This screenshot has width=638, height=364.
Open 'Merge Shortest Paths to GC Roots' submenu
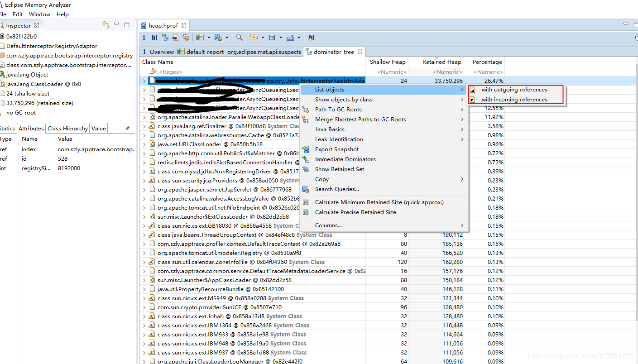[x=384, y=120]
